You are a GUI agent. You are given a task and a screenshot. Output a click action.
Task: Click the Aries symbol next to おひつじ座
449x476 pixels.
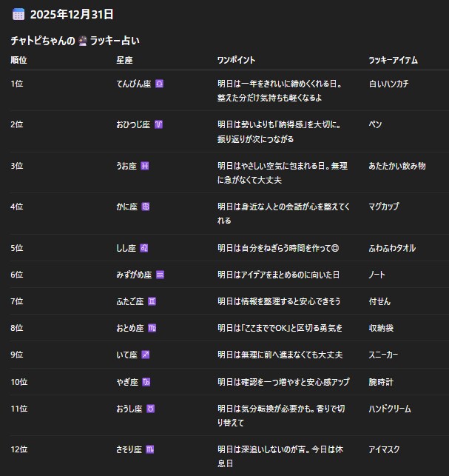coord(158,124)
